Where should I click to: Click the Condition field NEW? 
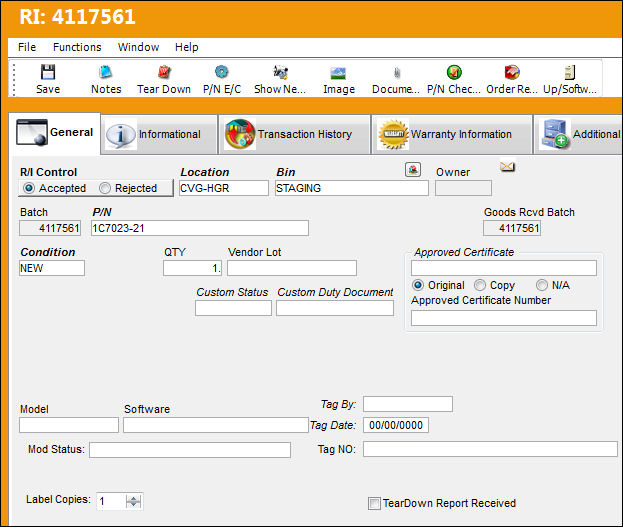(x=52, y=268)
